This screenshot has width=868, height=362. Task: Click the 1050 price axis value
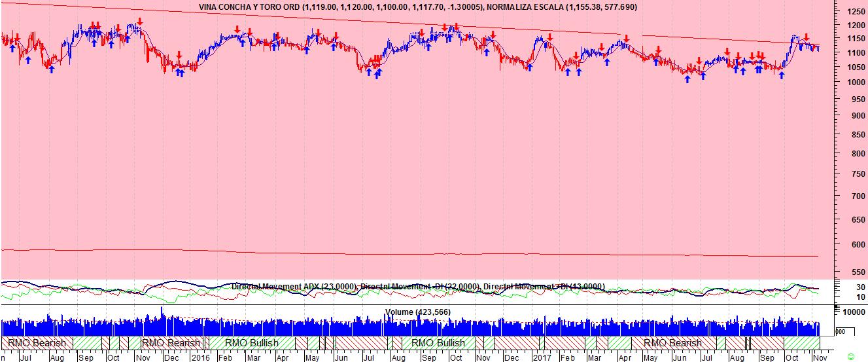coord(856,68)
